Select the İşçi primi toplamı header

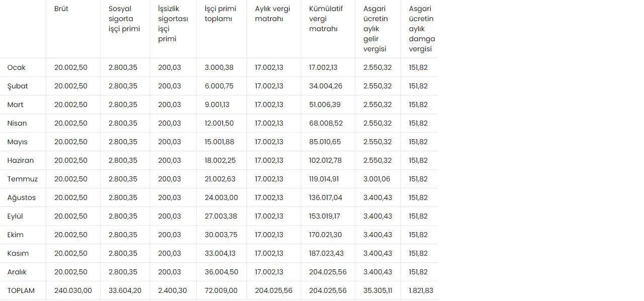tap(220, 14)
